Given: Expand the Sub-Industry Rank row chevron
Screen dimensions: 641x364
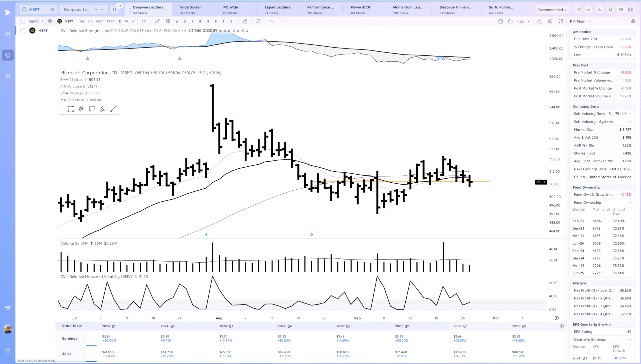Looking at the screenshot, I should [x=630, y=114].
